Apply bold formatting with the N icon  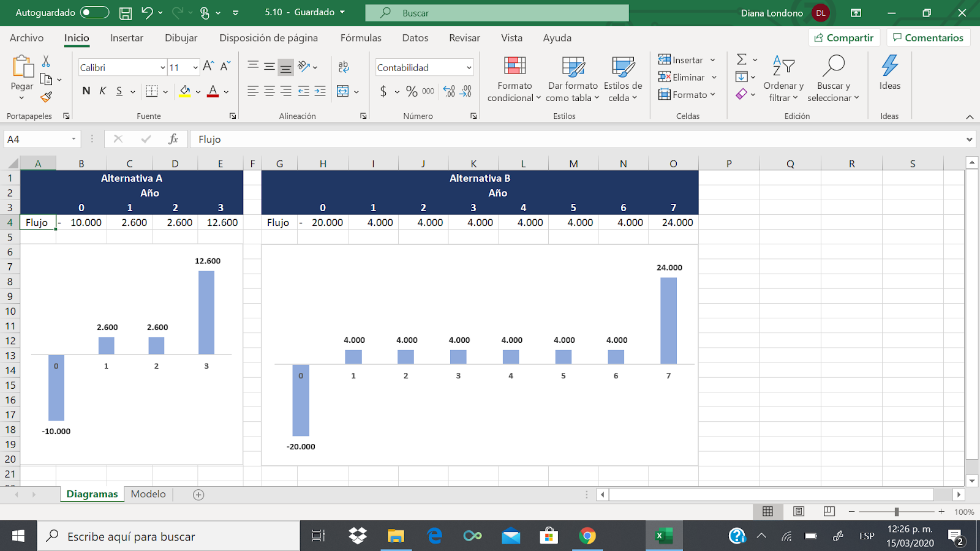[x=86, y=91]
